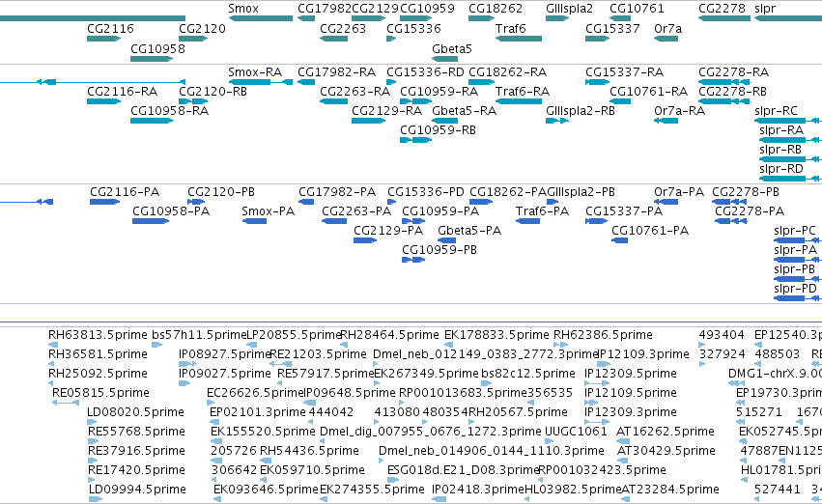Select the CG2129-PA protein label
822x504 pixels.
[x=388, y=231]
